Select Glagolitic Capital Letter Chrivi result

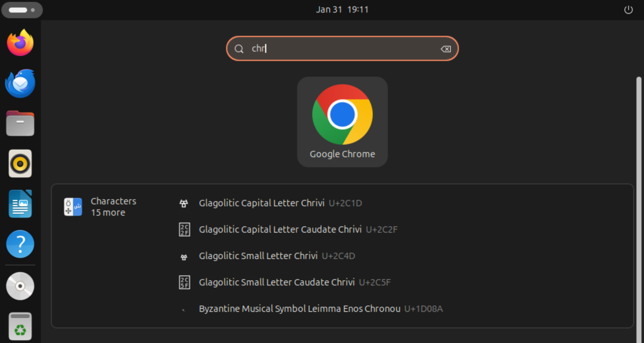coord(262,203)
